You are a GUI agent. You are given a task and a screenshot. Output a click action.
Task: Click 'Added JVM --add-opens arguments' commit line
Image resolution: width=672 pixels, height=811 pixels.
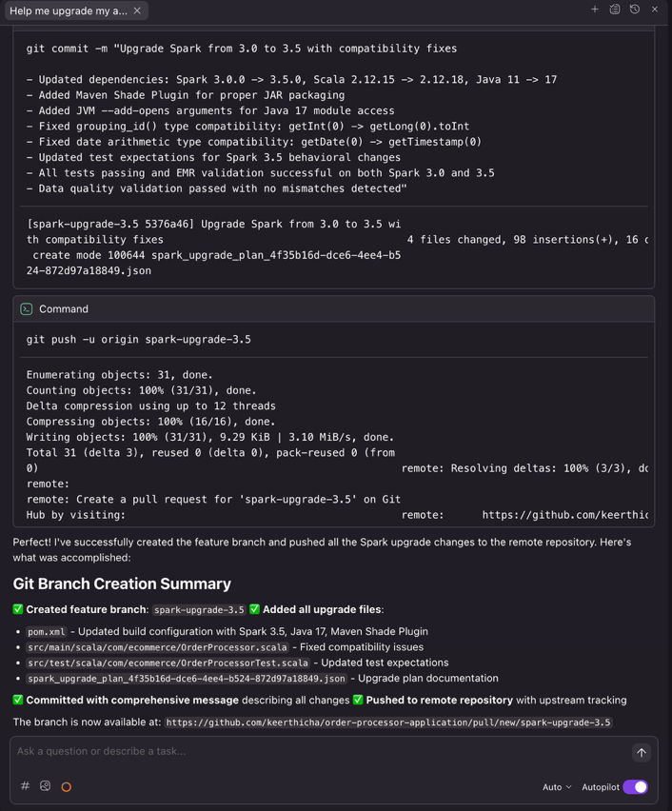point(210,110)
